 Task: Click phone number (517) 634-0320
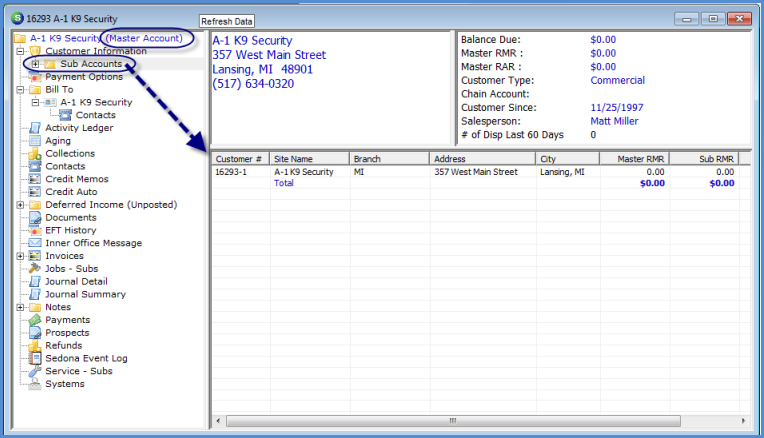tap(253, 84)
